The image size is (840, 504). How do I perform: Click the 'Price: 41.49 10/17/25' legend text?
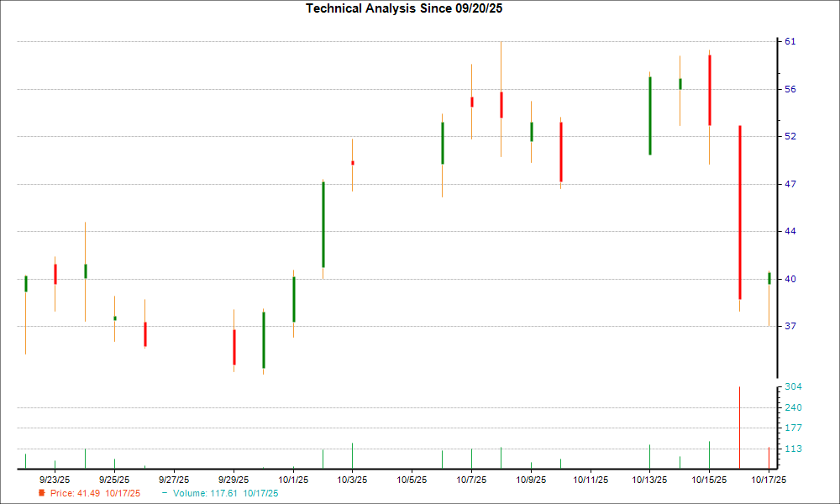pos(96,493)
